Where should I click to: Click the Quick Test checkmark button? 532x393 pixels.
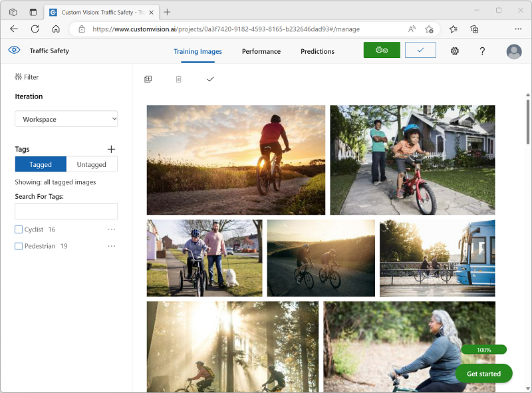[420, 51]
